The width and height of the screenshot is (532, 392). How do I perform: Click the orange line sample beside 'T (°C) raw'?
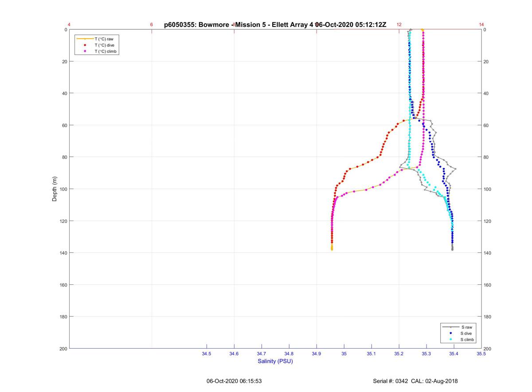[x=85, y=39]
